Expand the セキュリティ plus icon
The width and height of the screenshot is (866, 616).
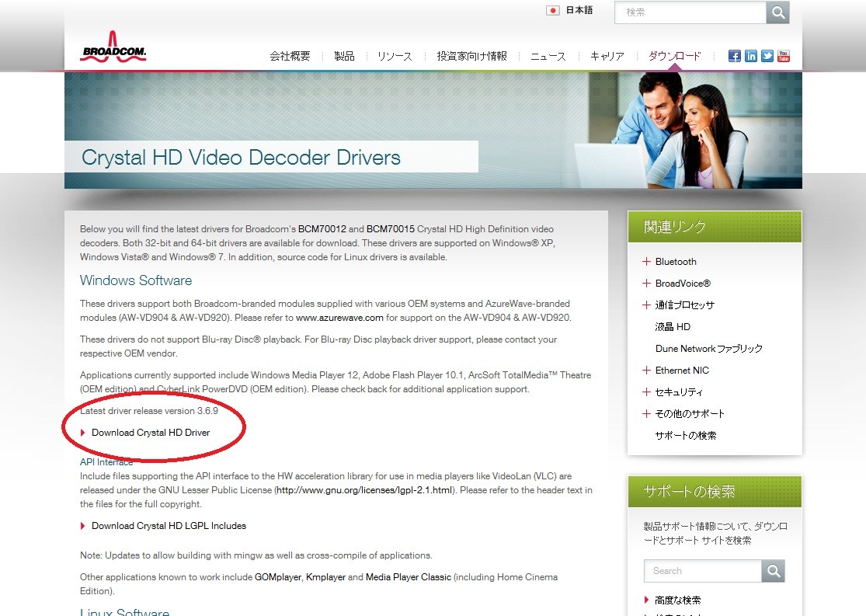click(x=647, y=392)
